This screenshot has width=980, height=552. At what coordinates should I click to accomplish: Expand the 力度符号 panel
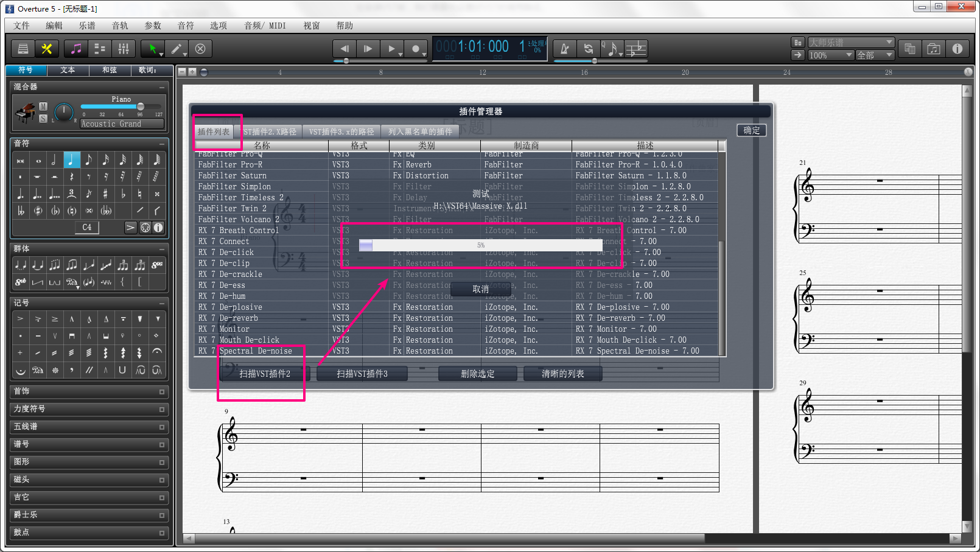pos(89,409)
